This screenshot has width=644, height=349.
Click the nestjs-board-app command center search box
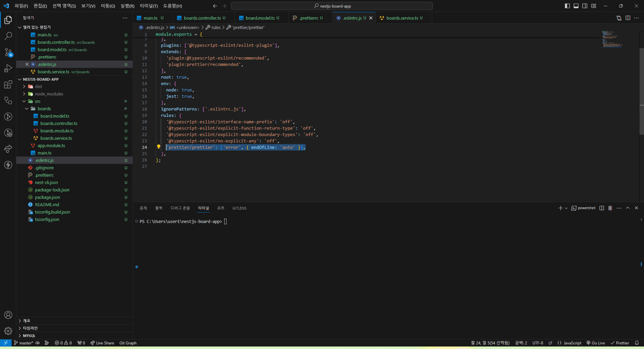coord(332,6)
